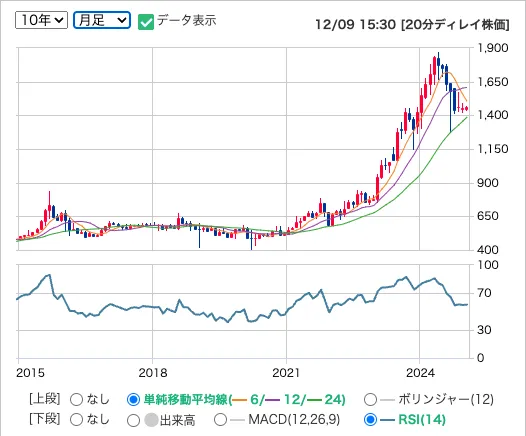
Task: Select 単純移動平均線 radio button
Action: [x=133, y=399]
